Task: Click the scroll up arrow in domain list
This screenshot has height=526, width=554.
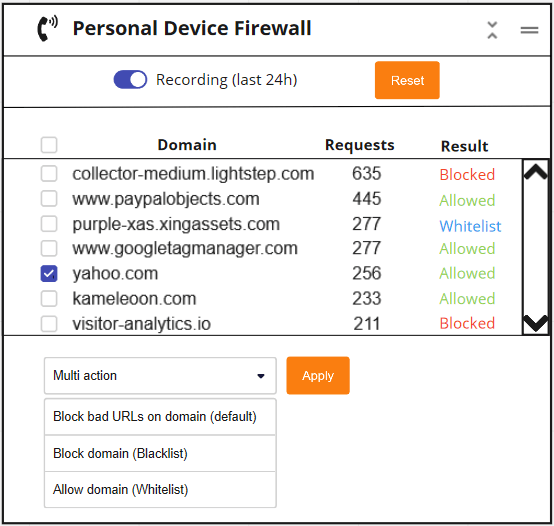Action: click(536, 172)
